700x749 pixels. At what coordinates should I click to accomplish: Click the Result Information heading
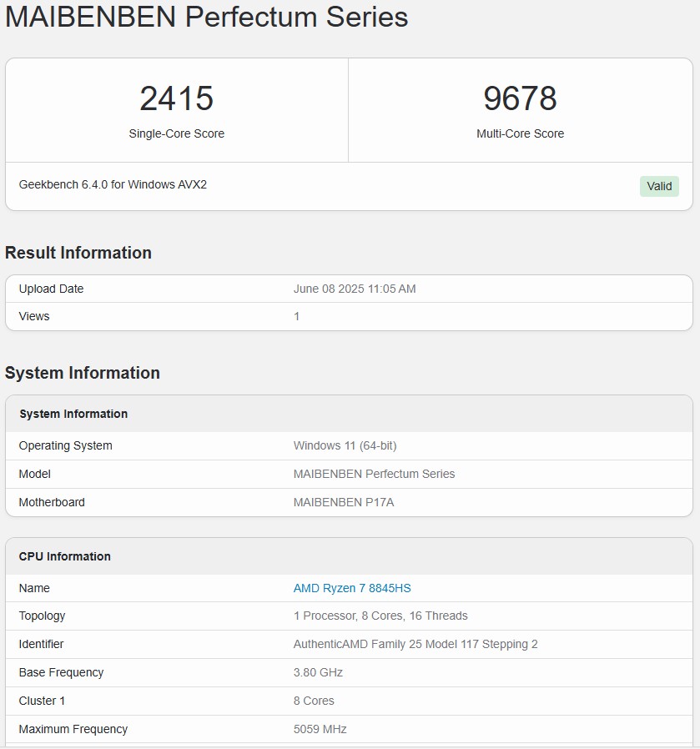(78, 253)
